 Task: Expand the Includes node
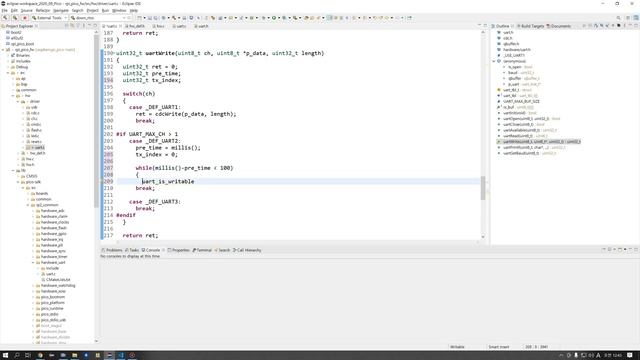point(8,61)
